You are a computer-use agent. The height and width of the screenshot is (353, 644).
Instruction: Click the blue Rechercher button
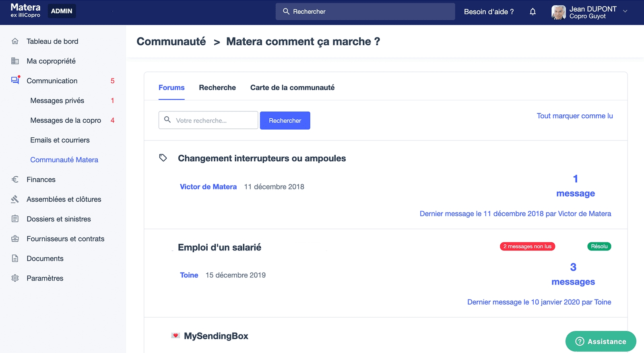[x=285, y=120]
